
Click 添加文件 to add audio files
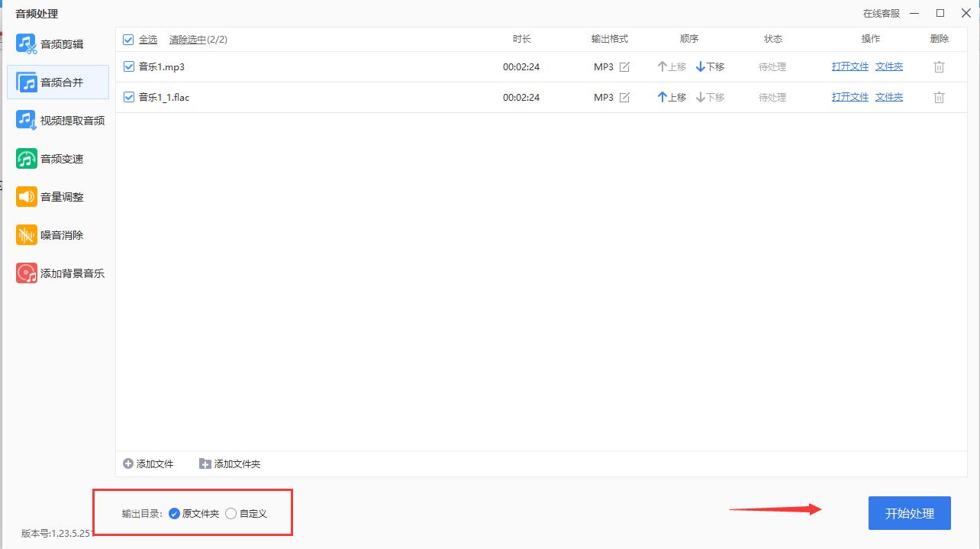pyautogui.click(x=148, y=463)
